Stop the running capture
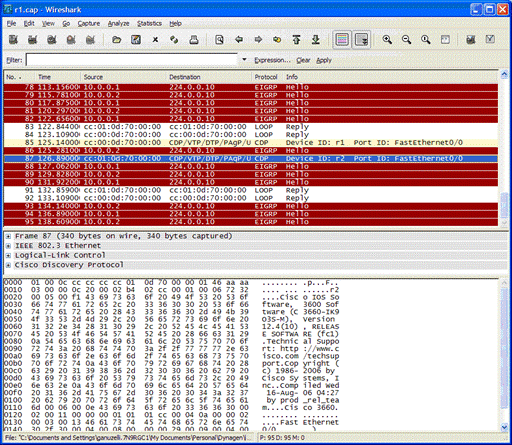Screen dimensions: 512x445 (x=71, y=40)
